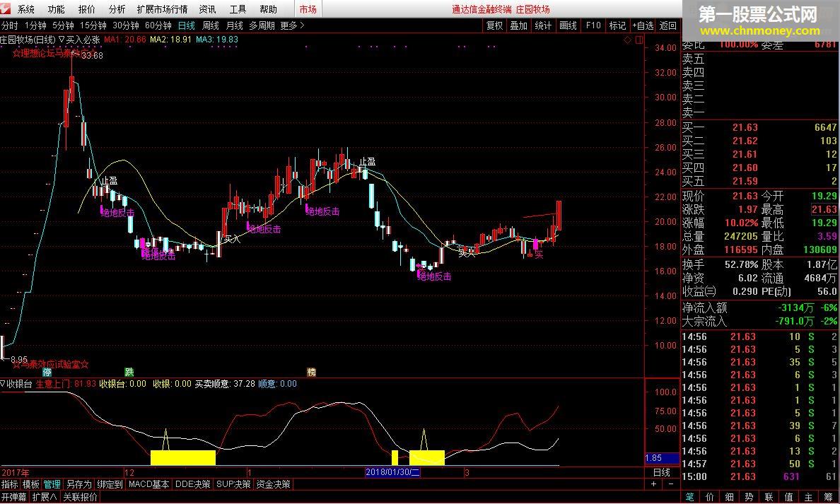Image resolution: width=840 pixels, height=504 pixels.
Task: Select the 日线 daily period tab
Action: [x=187, y=25]
